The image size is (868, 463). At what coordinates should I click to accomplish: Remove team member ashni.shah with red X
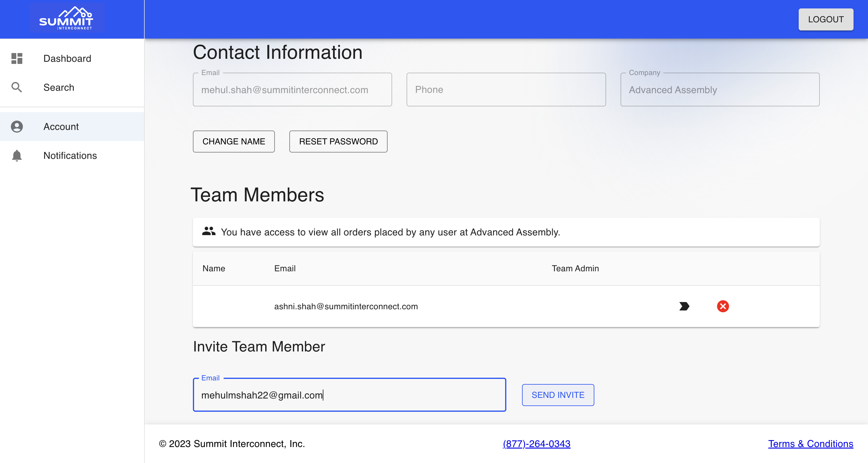[x=723, y=306]
